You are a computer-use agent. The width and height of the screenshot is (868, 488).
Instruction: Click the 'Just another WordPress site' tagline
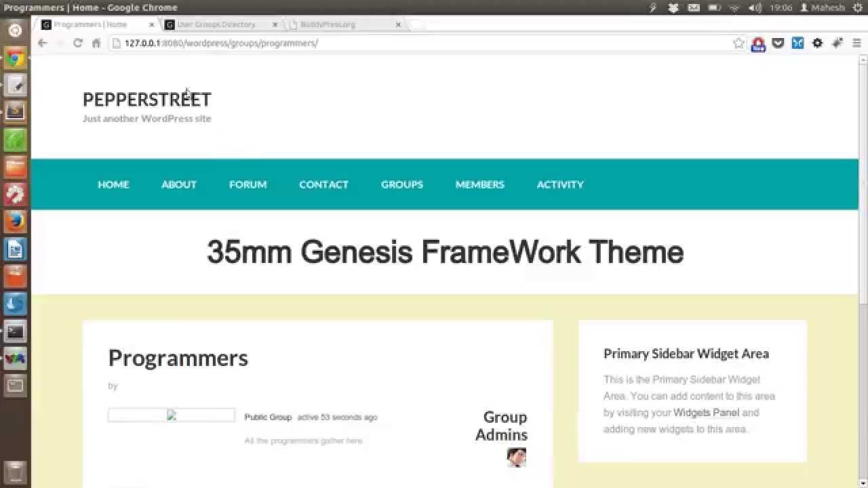(x=147, y=119)
